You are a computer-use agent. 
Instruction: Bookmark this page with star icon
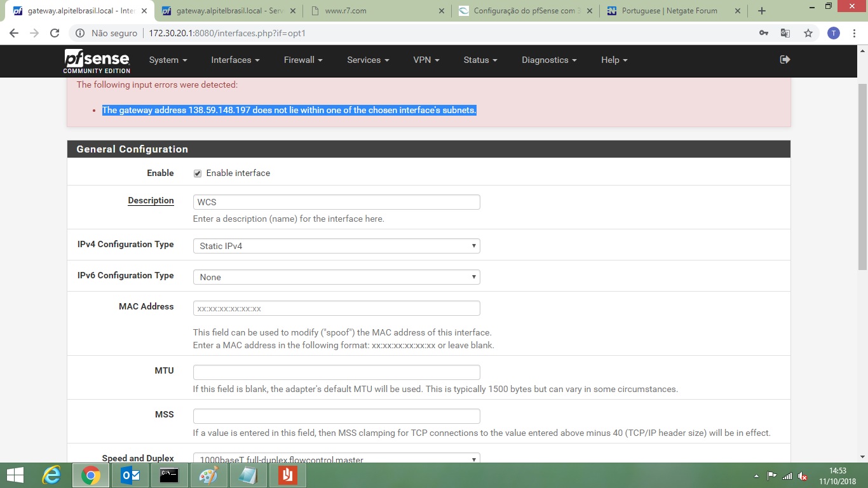(808, 33)
